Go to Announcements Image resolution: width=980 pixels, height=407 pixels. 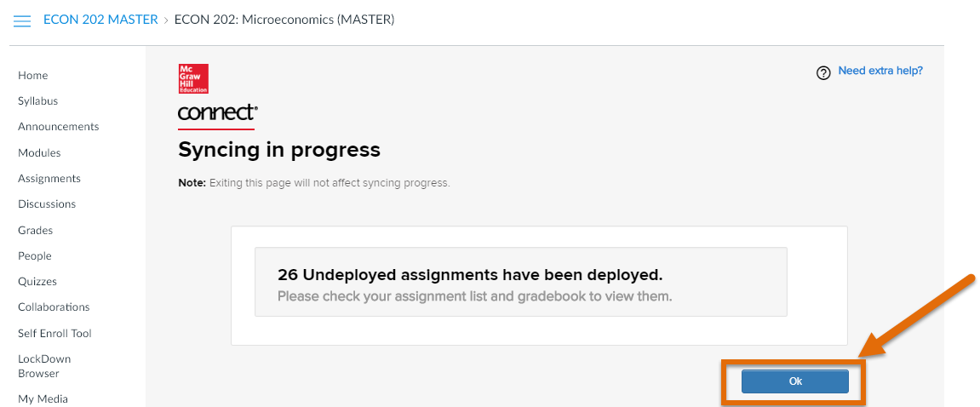58,126
